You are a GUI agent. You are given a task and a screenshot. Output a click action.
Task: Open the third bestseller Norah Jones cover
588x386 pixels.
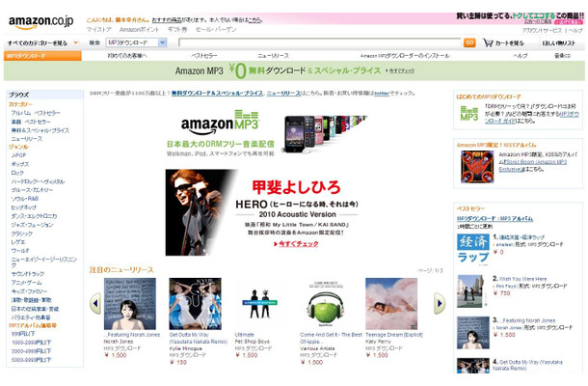[x=473, y=333]
